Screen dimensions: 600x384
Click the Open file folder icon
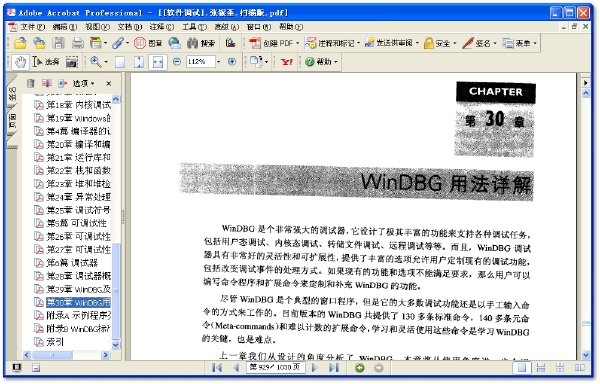point(20,43)
